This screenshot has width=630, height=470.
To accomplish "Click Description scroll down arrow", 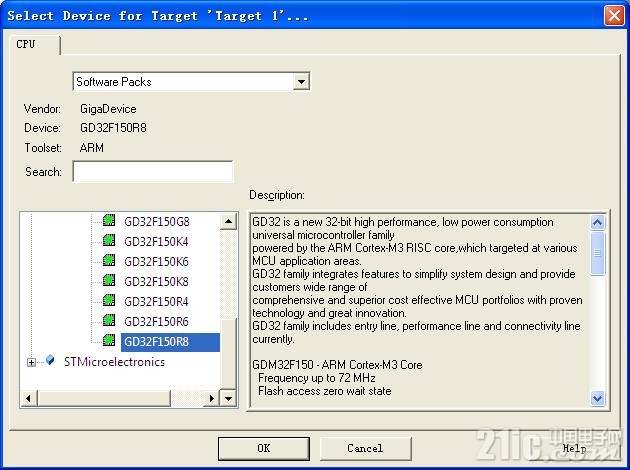I will 597,398.
